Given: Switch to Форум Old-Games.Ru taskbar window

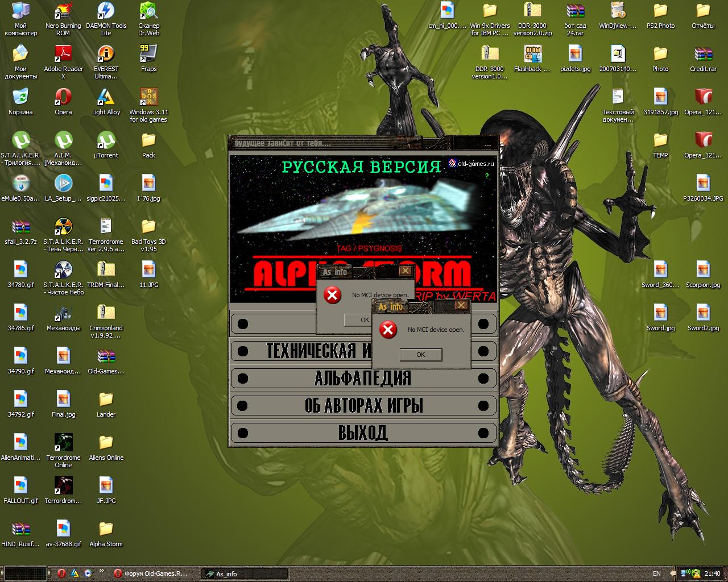Looking at the screenshot, I should click(x=151, y=573).
